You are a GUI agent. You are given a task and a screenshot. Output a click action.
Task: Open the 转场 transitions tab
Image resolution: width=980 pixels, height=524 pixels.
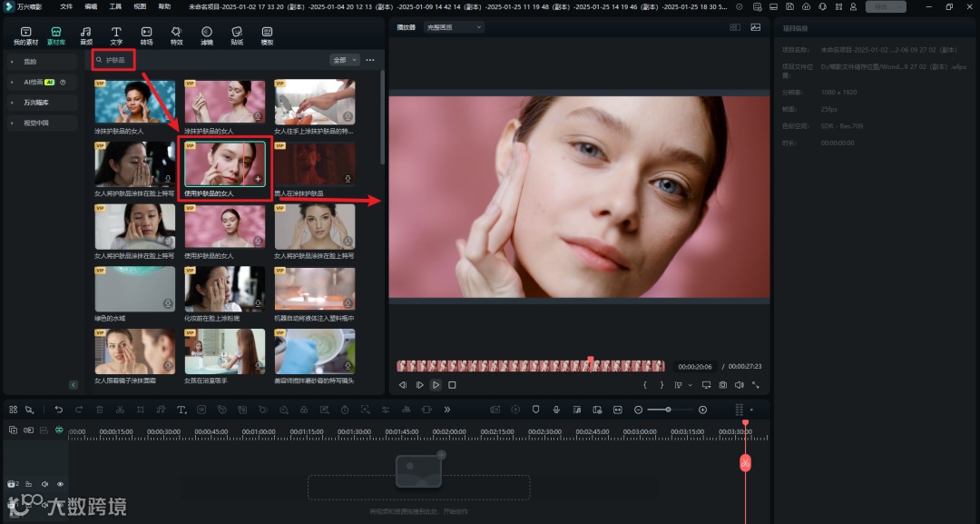pos(146,36)
